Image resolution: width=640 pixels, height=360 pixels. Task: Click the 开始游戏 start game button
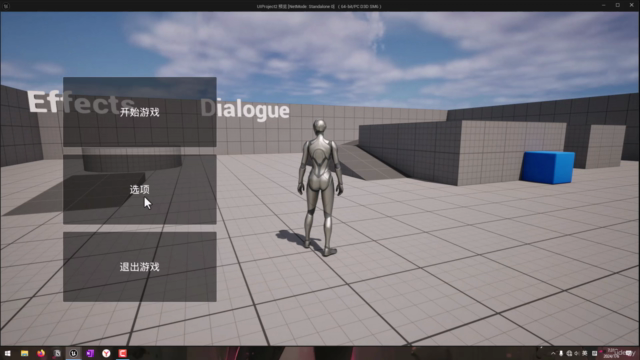click(140, 112)
